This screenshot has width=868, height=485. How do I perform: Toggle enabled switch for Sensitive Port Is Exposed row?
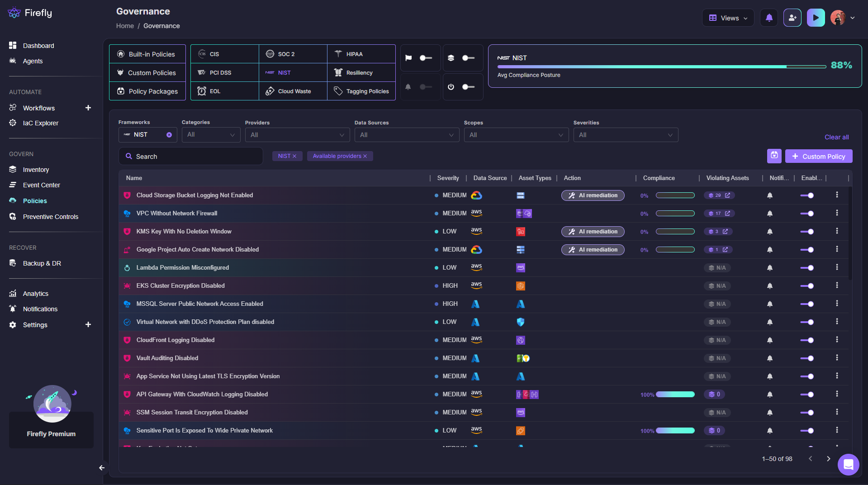(x=807, y=431)
